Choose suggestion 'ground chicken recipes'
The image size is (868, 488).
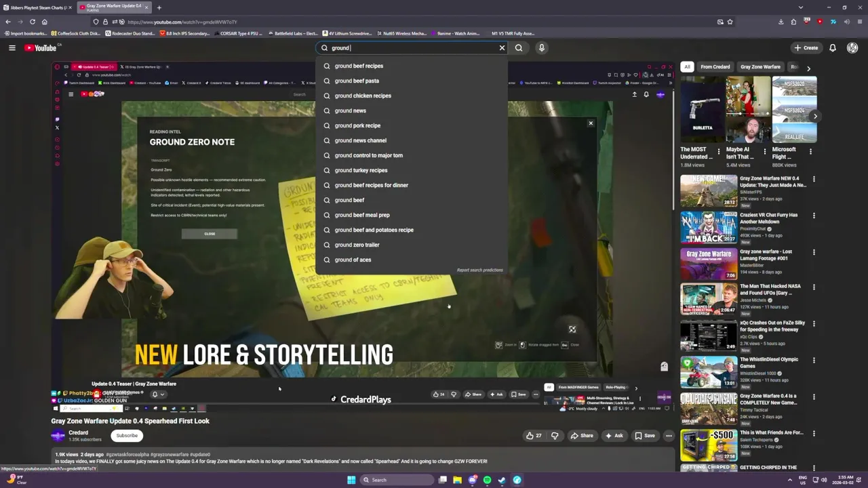click(x=412, y=96)
